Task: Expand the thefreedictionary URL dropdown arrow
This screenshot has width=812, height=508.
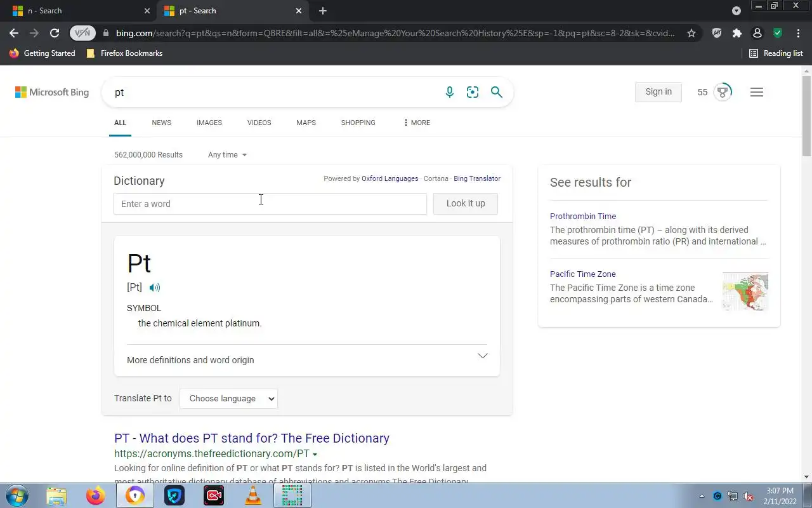Action: click(315, 455)
